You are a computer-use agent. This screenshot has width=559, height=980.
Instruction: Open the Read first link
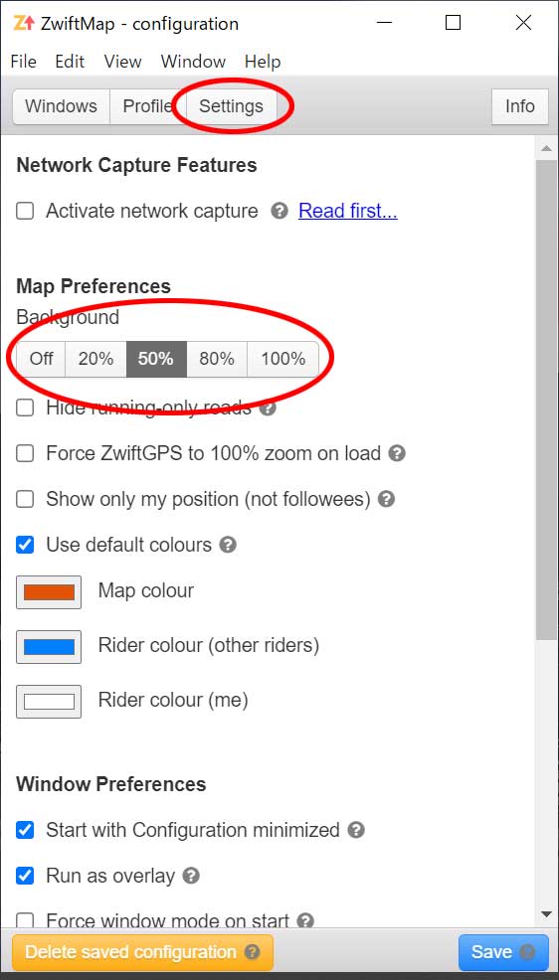(348, 212)
